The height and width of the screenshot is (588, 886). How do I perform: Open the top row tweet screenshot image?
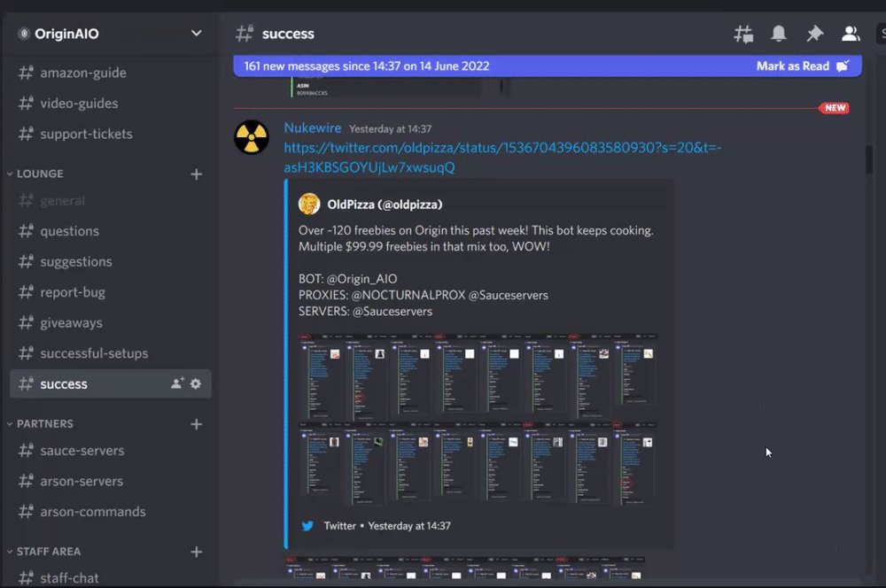coord(478,376)
